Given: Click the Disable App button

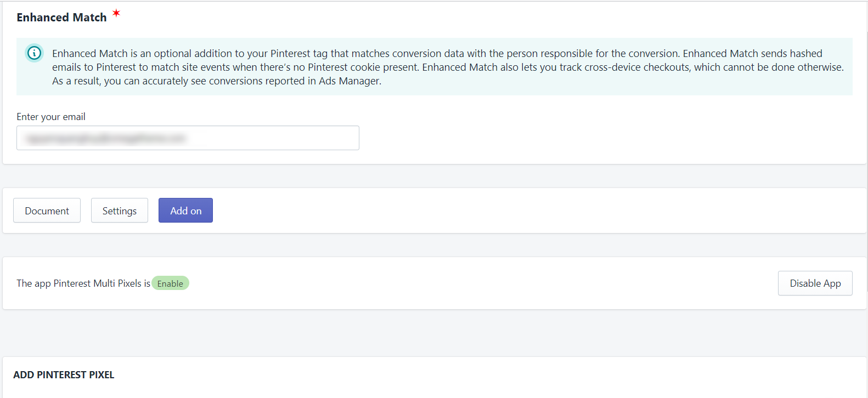Looking at the screenshot, I should pyautogui.click(x=815, y=283).
